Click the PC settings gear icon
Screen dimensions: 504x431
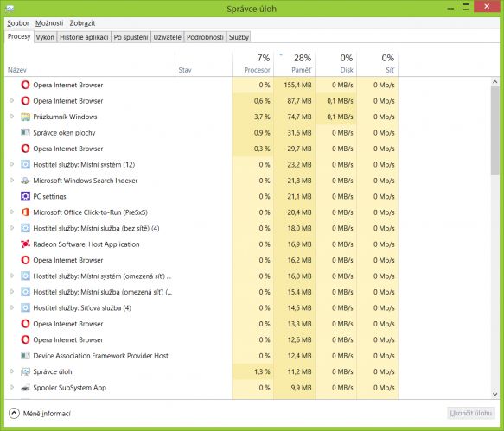point(25,196)
